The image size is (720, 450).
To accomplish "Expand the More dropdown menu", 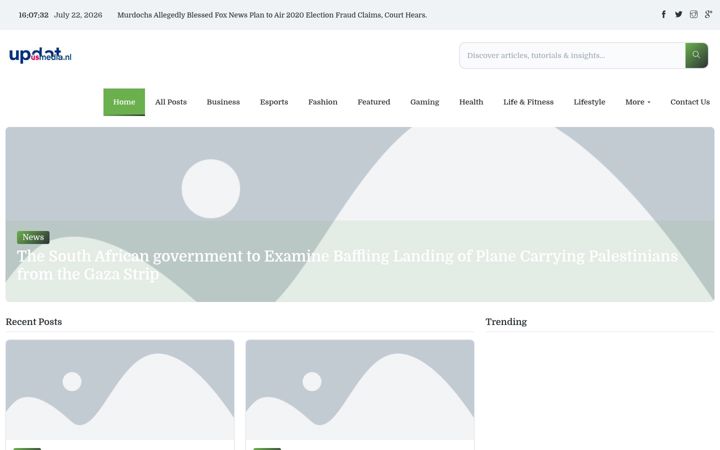I will (x=637, y=102).
